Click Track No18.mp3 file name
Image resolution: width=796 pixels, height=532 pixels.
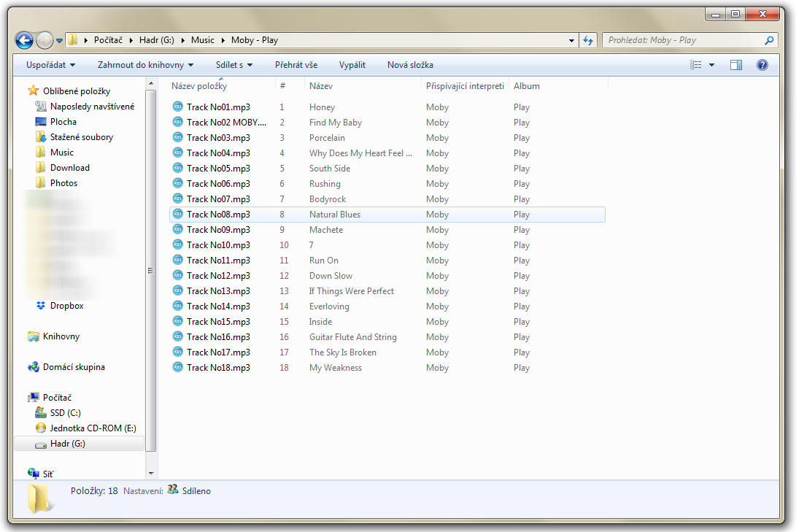click(x=218, y=368)
